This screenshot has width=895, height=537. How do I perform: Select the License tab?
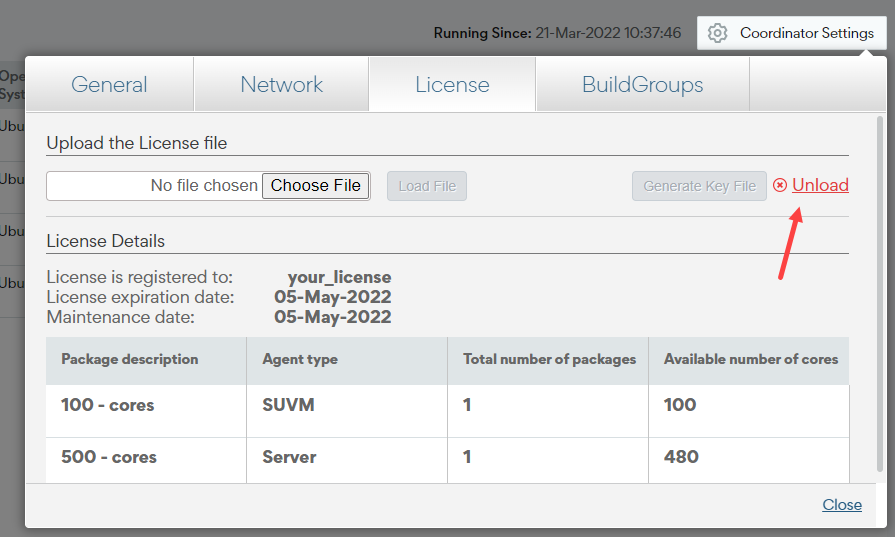click(452, 84)
